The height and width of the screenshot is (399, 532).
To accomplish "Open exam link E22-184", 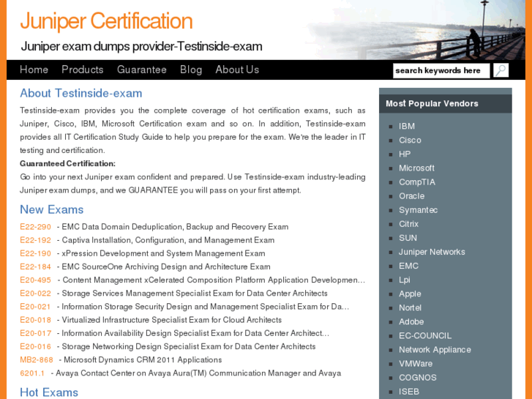I will coord(35,266).
